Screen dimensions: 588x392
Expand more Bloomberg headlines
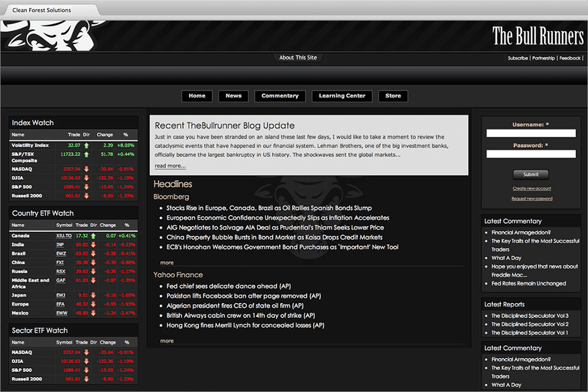167,263
